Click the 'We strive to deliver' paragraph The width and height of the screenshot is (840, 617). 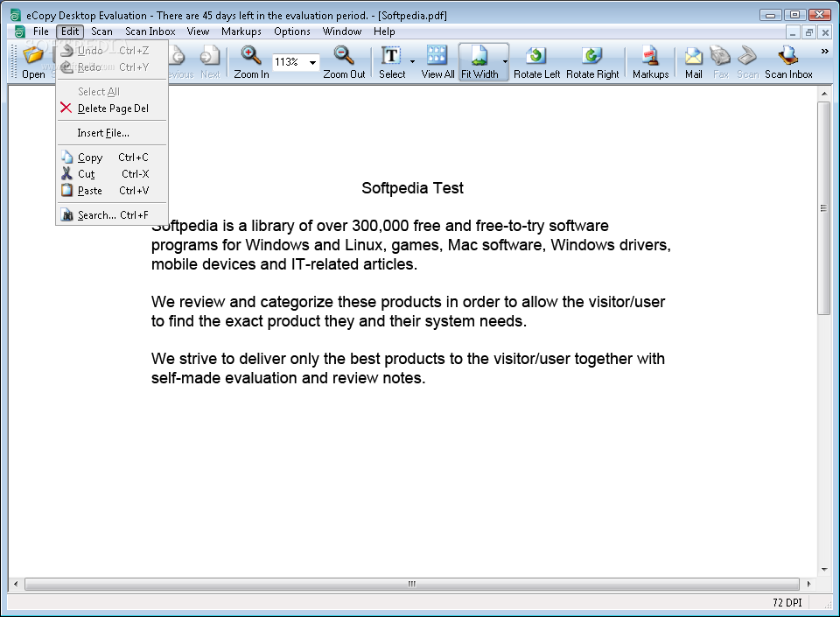tap(408, 368)
